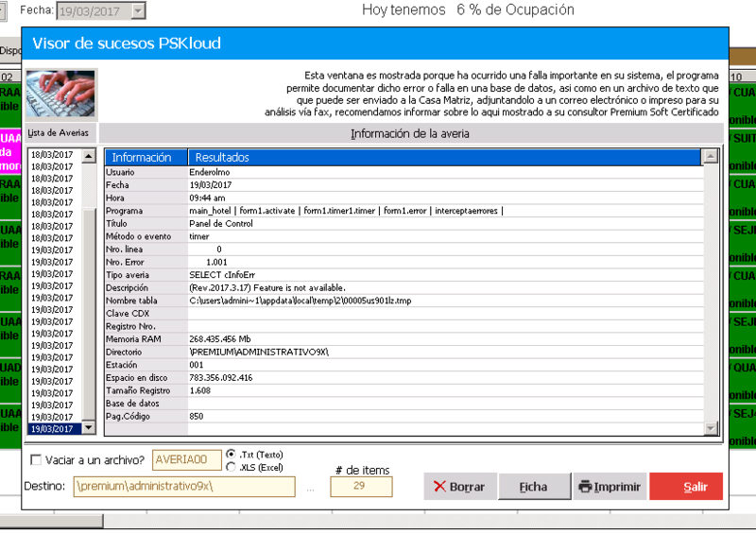Select the .XLS (Excel) radio option
The height and width of the screenshot is (534, 756).
coord(231,467)
